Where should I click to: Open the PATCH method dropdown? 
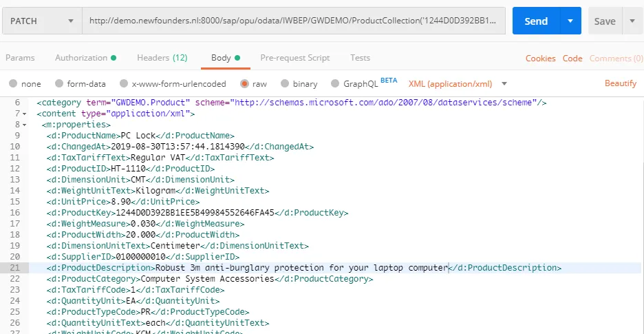(x=42, y=21)
